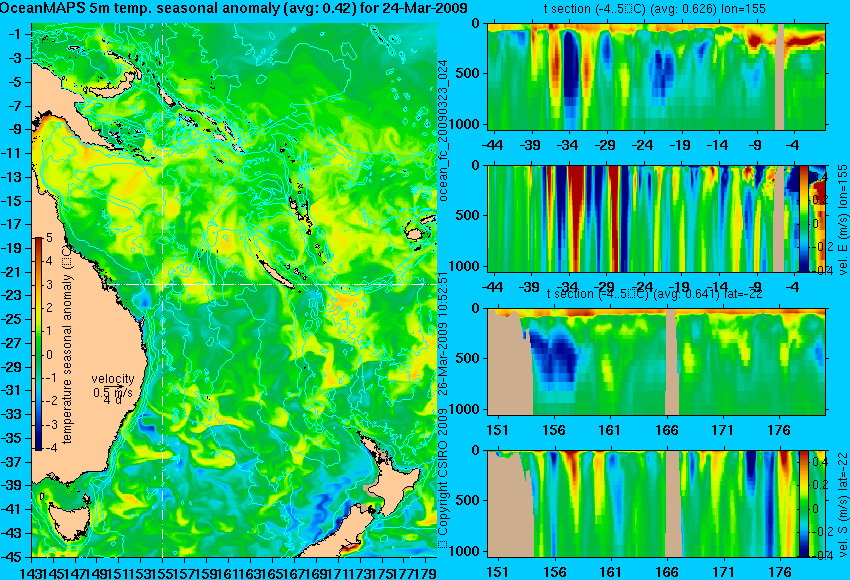Click the map's '-23' latitude label
Viewport: 850px width, 580px height.
coord(13,296)
